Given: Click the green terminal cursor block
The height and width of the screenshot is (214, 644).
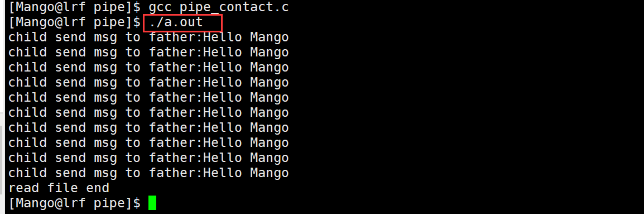Looking at the screenshot, I should pos(152,203).
